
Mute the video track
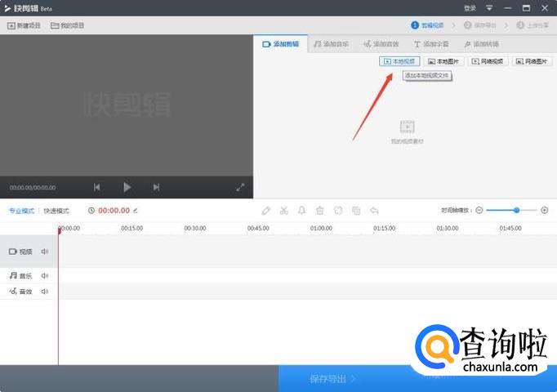(45, 252)
